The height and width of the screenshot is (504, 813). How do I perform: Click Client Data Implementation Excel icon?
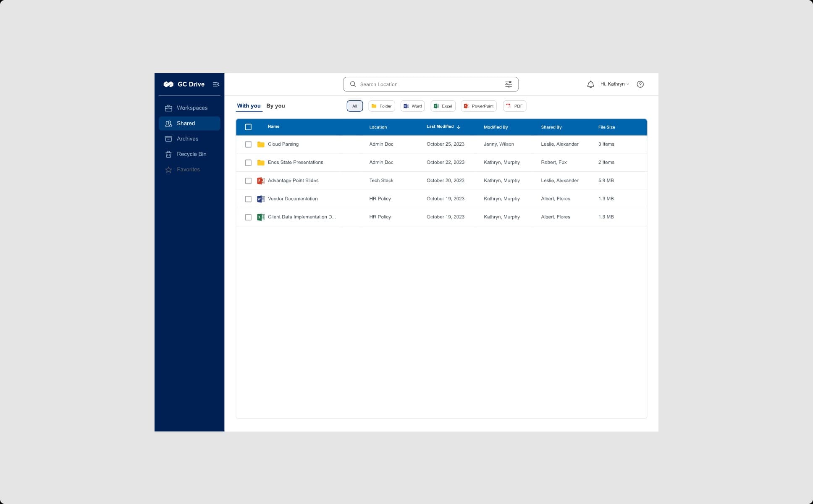[261, 217]
